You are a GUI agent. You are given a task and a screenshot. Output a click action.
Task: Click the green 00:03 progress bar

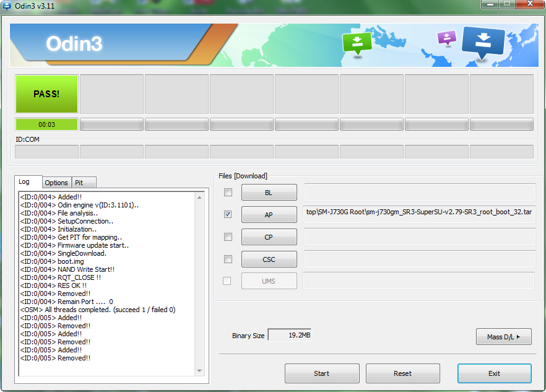46,124
